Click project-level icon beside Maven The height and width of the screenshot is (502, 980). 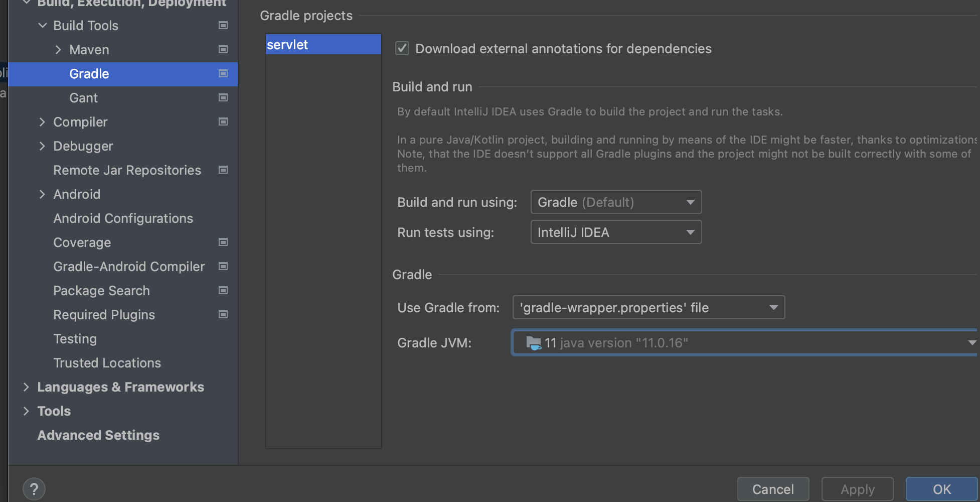(223, 49)
